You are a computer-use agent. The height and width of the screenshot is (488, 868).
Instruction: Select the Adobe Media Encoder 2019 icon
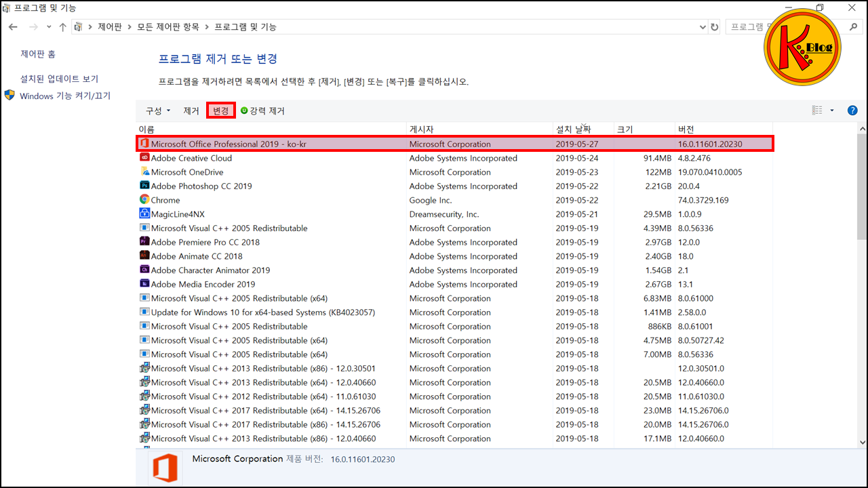coord(144,284)
